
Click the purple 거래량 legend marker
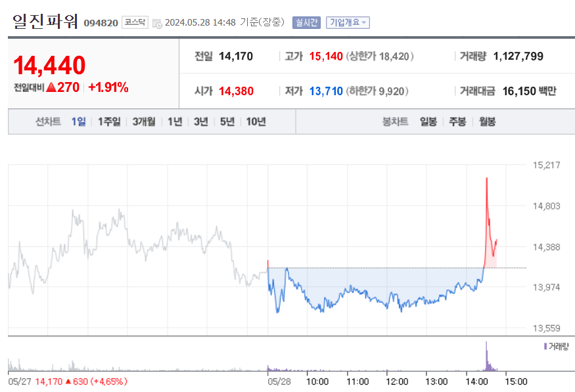(545, 346)
